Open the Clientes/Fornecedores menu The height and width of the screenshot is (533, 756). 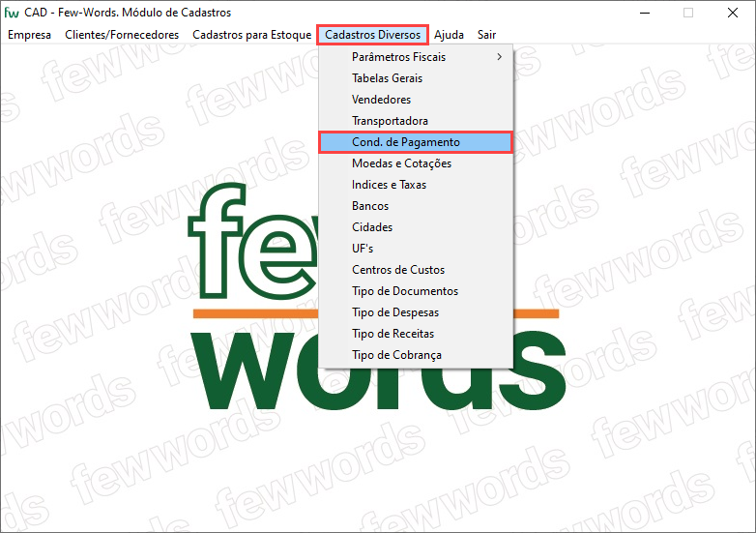coord(122,35)
